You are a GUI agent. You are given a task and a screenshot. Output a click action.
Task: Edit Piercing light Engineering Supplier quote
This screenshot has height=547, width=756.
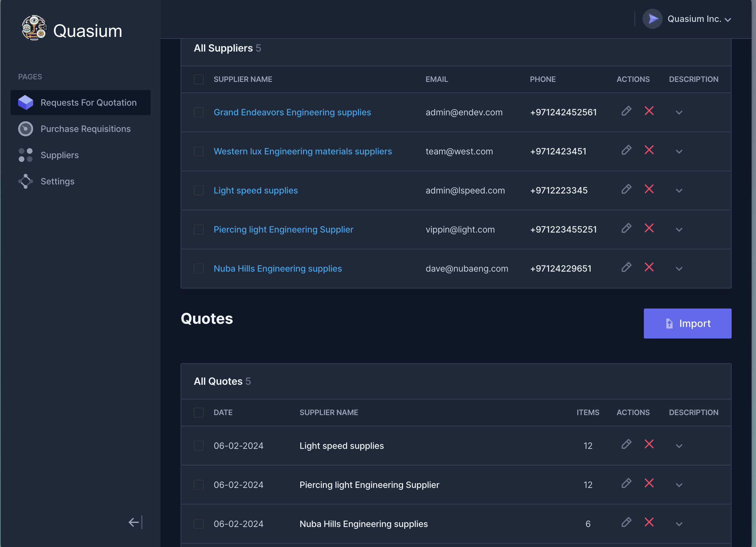(x=626, y=483)
